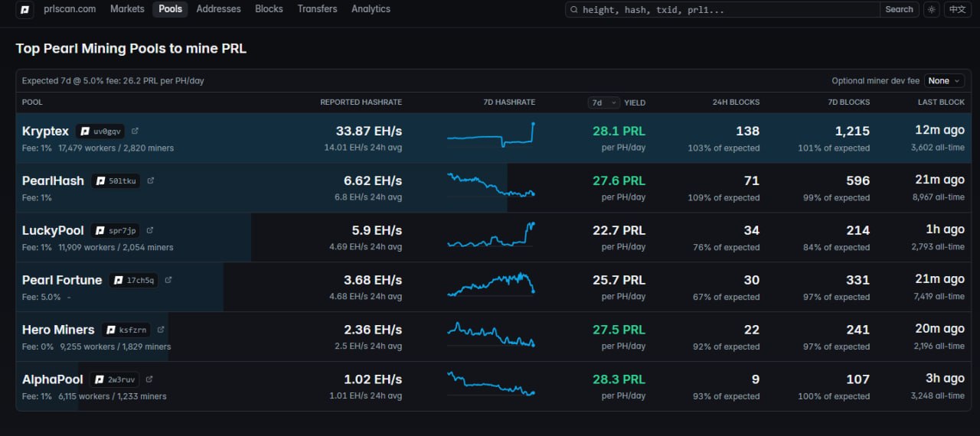Image resolution: width=980 pixels, height=436 pixels.
Task: Click the Kryptex uv0gqv address badge
Action: click(x=100, y=132)
